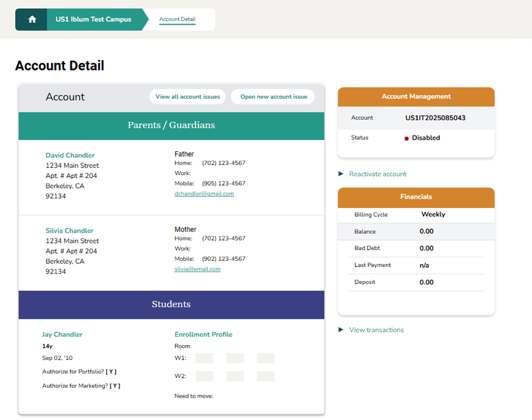Expand the View transactions arrow
The height and width of the screenshot is (420, 532).
[x=341, y=330]
